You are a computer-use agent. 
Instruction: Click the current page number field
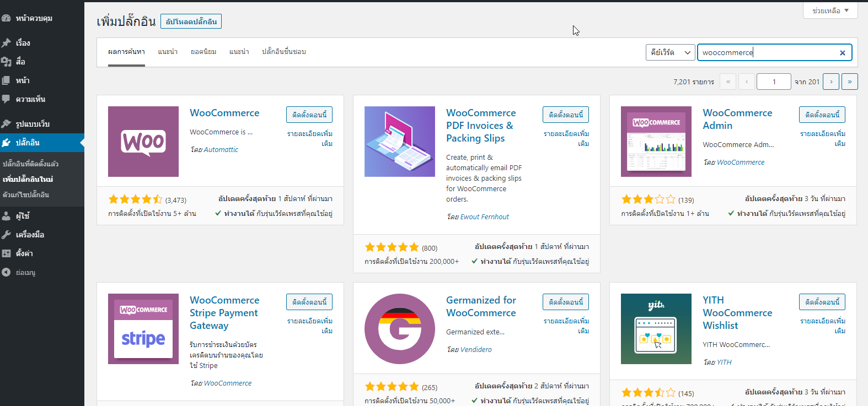(x=774, y=82)
